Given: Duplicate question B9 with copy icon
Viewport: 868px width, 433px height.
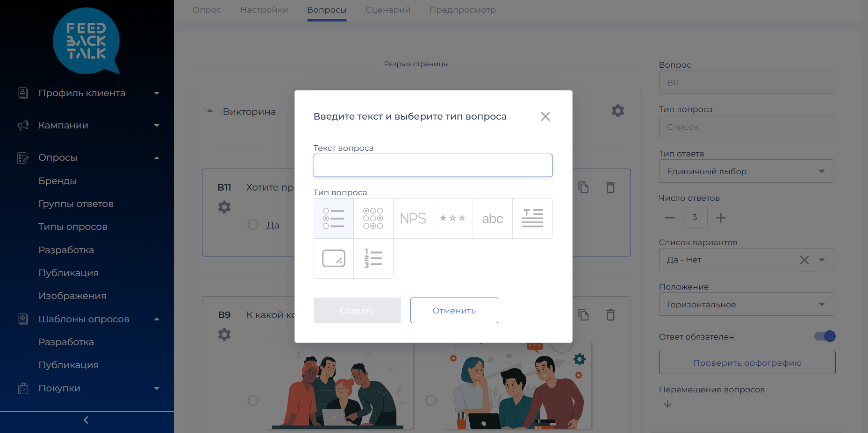Looking at the screenshot, I should point(583,315).
